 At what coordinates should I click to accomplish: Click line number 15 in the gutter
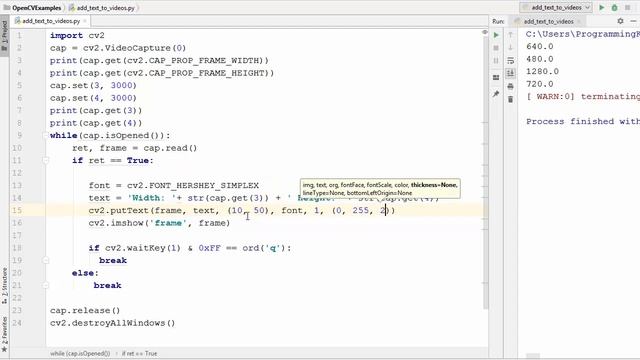pos(17,211)
